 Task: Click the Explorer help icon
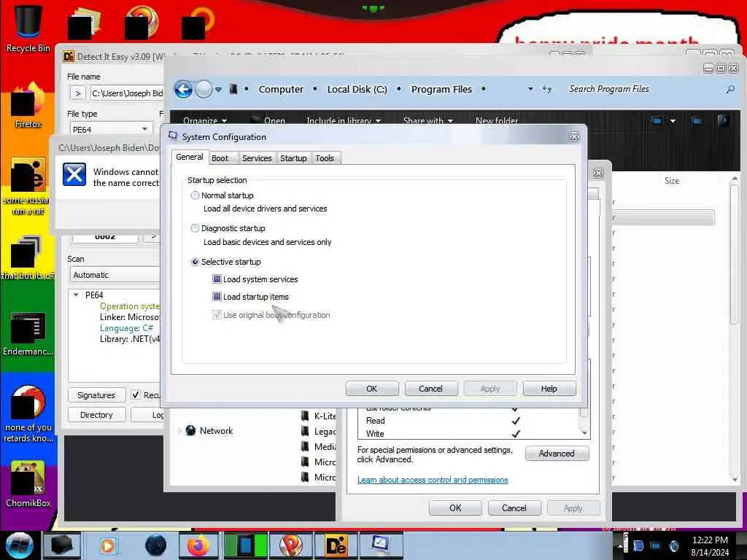point(723,120)
